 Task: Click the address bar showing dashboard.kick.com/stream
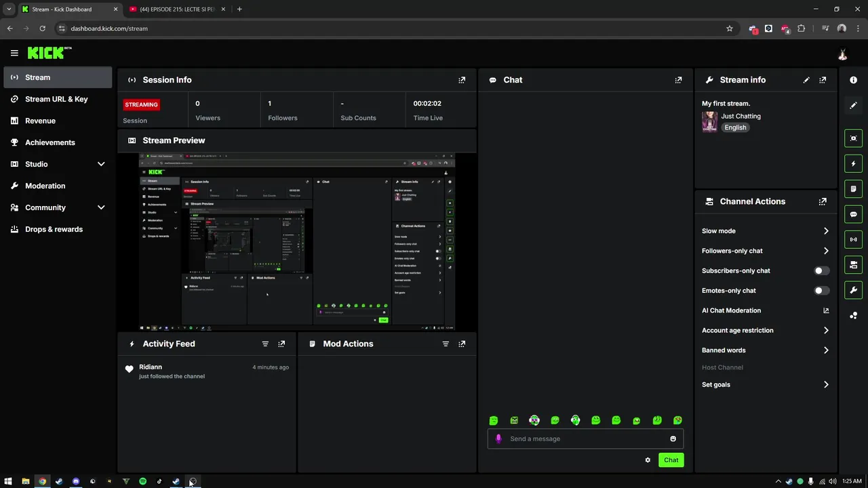click(x=393, y=28)
